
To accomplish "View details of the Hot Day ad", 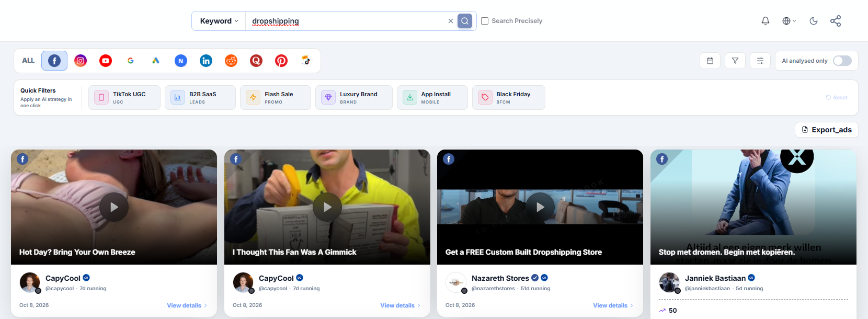I will tap(187, 305).
